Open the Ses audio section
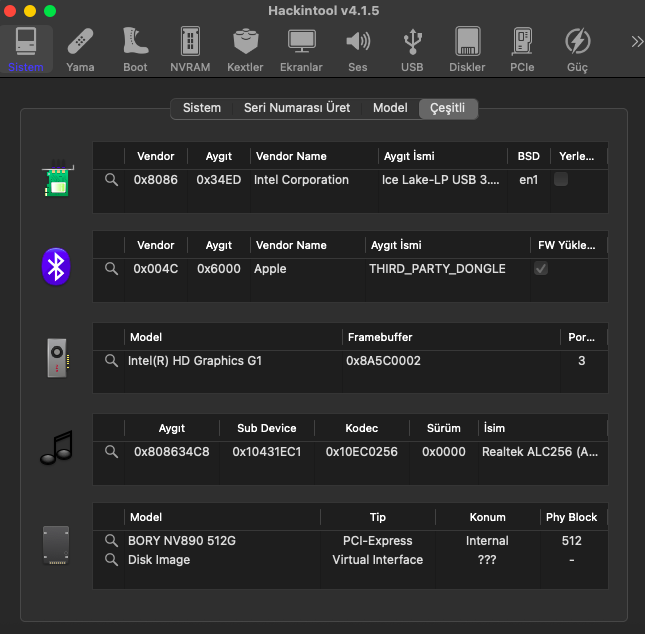Viewport: 645px width, 634px height. tap(357, 49)
